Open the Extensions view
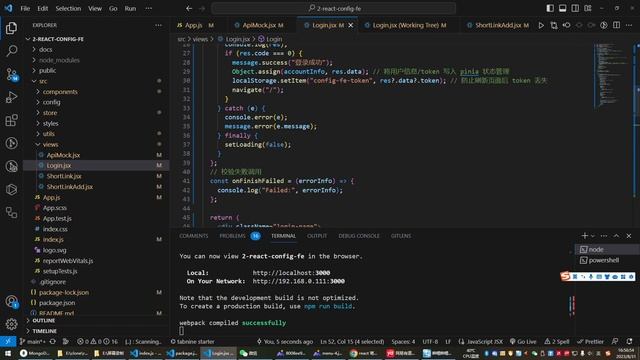This screenshot has height=360, width=640. tap(11, 120)
